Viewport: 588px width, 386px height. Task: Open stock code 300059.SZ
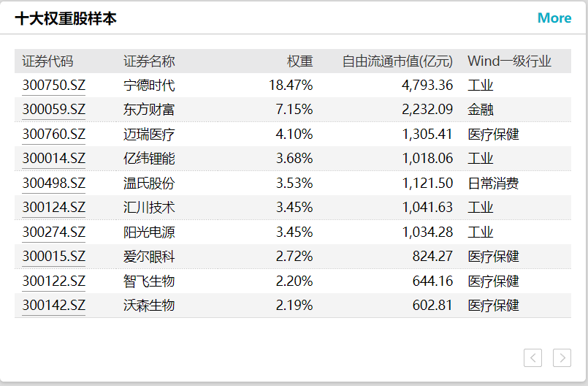(53, 110)
